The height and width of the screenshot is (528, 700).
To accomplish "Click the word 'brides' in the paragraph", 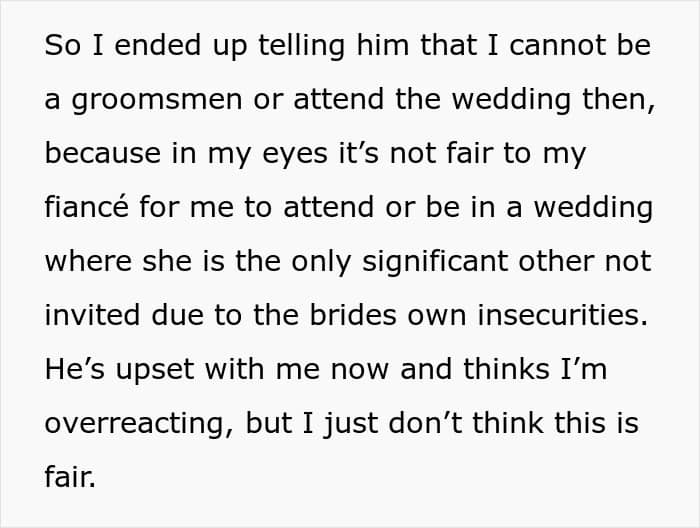I will (x=353, y=315).
